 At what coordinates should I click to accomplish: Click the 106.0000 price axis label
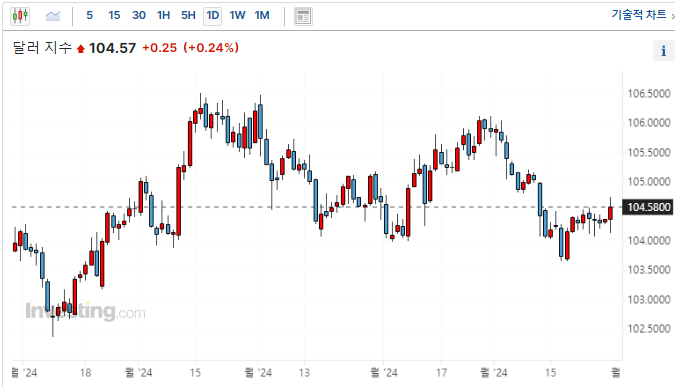(649, 123)
